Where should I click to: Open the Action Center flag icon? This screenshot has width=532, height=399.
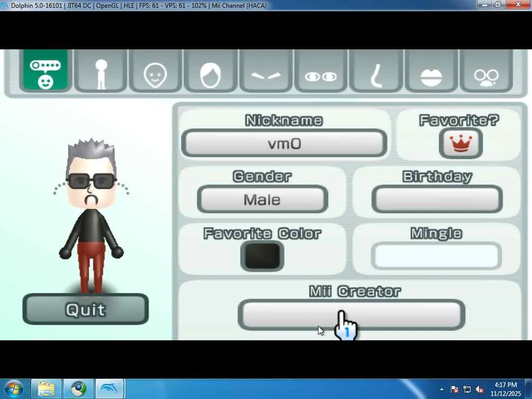pyautogui.click(x=455, y=389)
